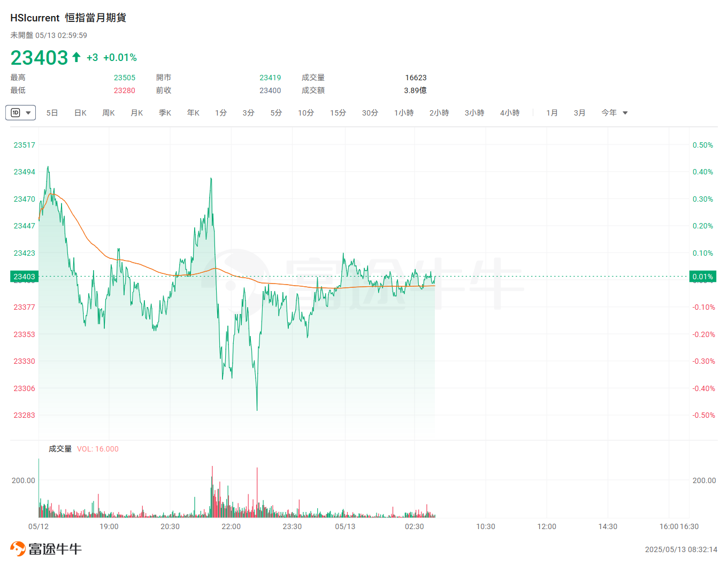Pick the 4小時 interval
728x566 pixels.
(510, 113)
